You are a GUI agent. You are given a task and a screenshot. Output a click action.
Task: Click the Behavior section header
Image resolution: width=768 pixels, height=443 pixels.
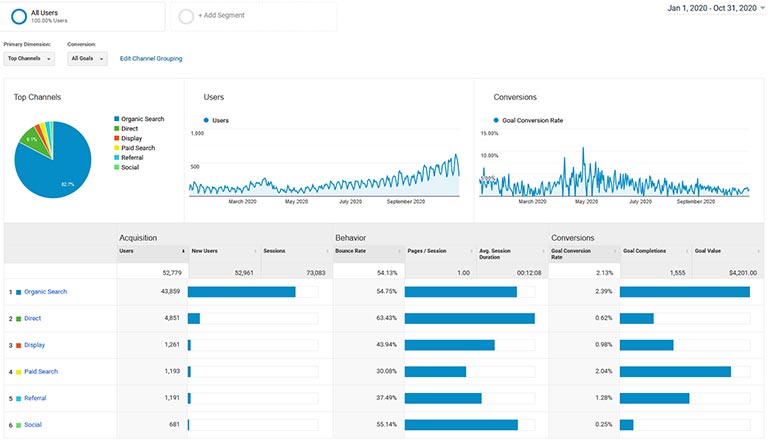351,238
